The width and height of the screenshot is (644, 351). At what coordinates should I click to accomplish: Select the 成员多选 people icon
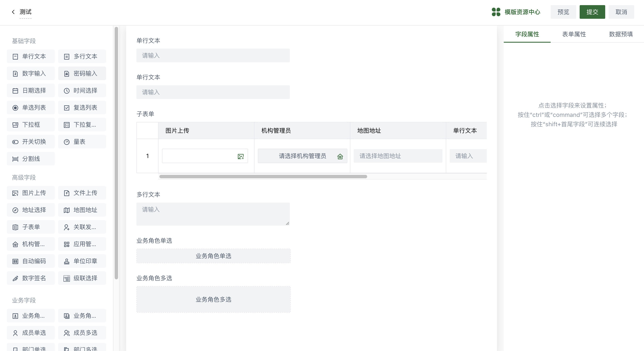(66, 333)
